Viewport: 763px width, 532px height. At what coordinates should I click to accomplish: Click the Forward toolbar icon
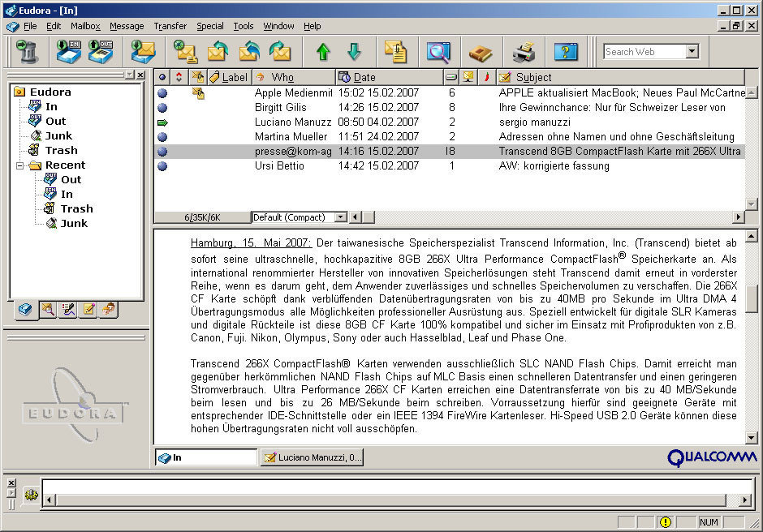(280, 52)
